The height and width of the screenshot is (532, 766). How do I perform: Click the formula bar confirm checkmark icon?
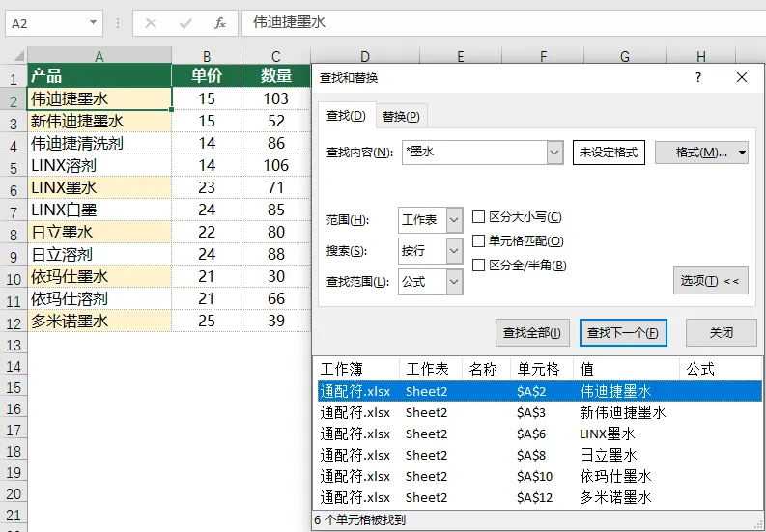[x=185, y=23]
